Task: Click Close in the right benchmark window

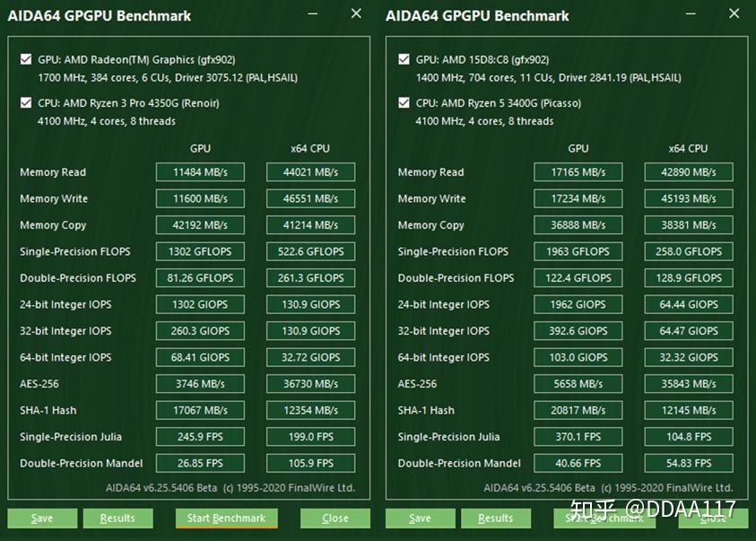Action: click(x=713, y=518)
